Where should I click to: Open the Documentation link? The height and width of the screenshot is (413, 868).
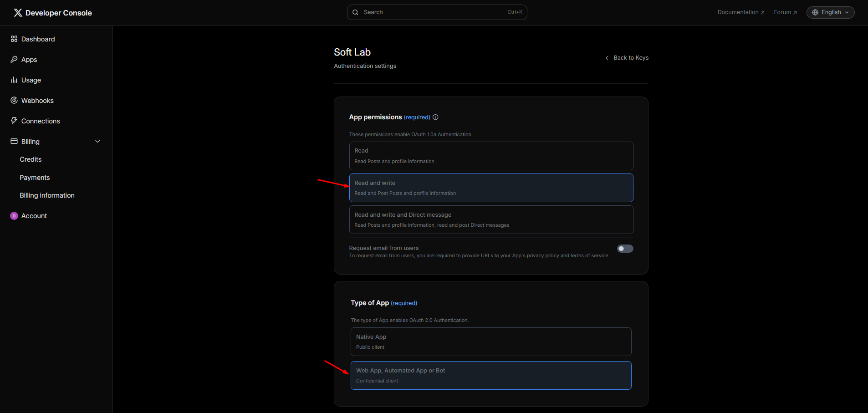[740, 12]
